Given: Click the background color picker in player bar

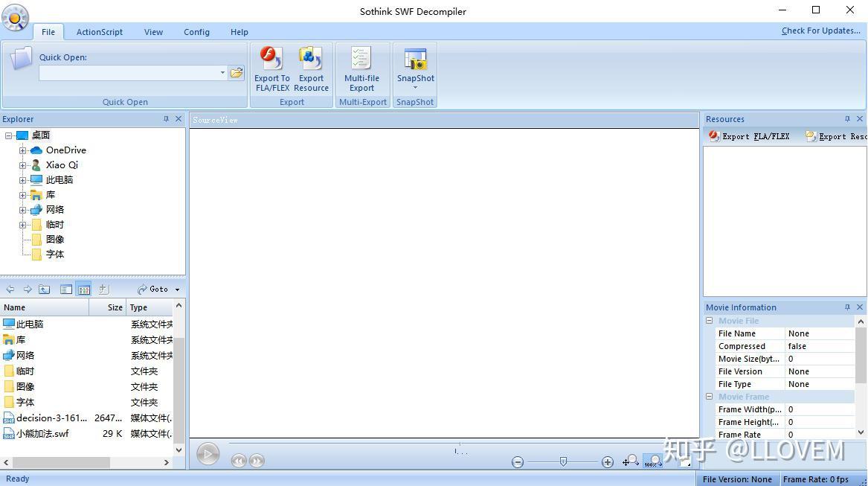Looking at the screenshot, I should click(x=685, y=461).
